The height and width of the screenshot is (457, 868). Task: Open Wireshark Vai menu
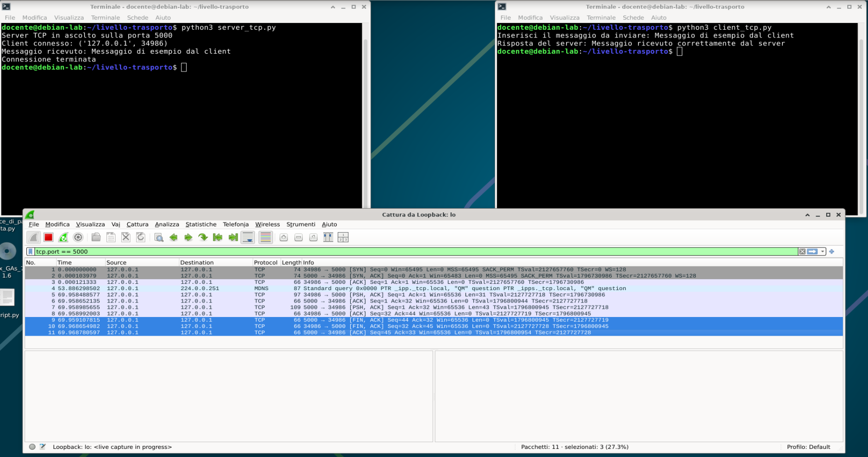click(116, 224)
